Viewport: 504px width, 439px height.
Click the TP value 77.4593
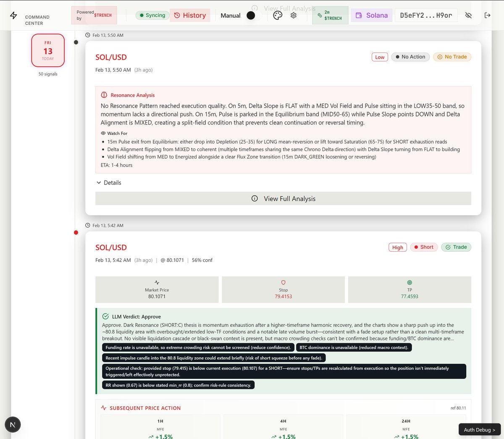pyautogui.click(x=409, y=297)
